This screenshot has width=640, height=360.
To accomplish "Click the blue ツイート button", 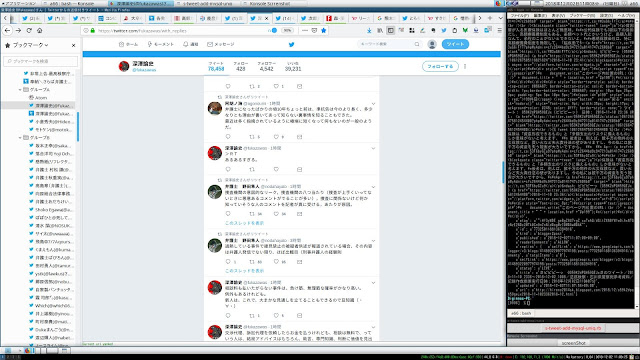I will tap(455, 44).
